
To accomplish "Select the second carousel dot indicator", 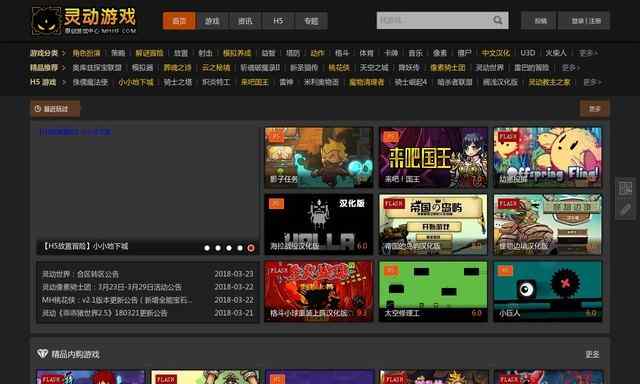I will (218, 248).
